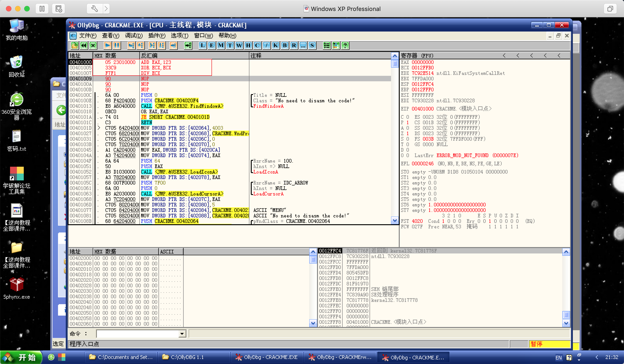The image size is (624, 364).
Task: Click into the 命令 command input field
Action: (x=137, y=334)
